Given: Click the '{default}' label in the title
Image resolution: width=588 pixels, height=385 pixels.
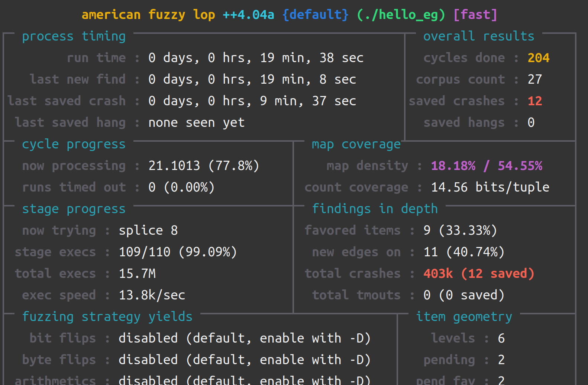Looking at the screenshot, I should point(316,15).
